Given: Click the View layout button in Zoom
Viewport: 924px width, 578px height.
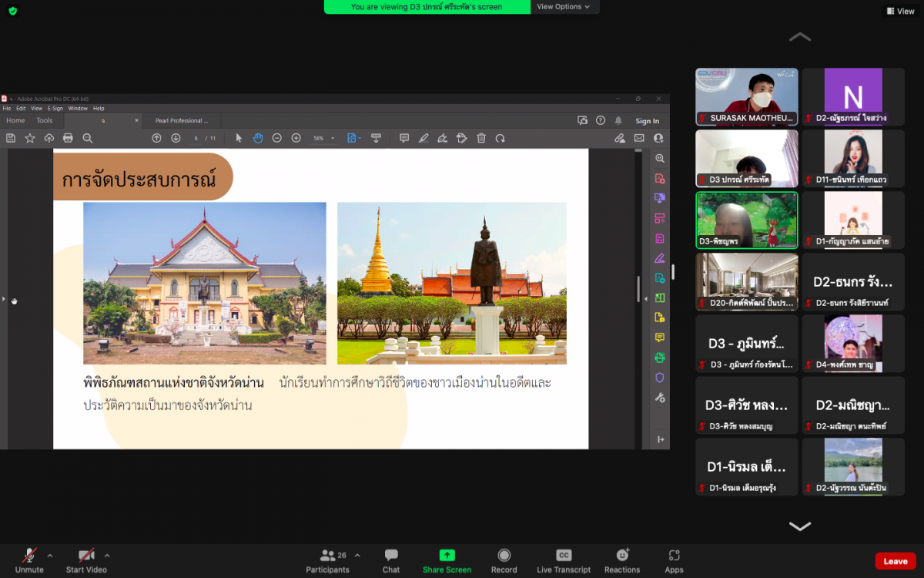Looking at the screenshot, I should click(x=900, y=11).
